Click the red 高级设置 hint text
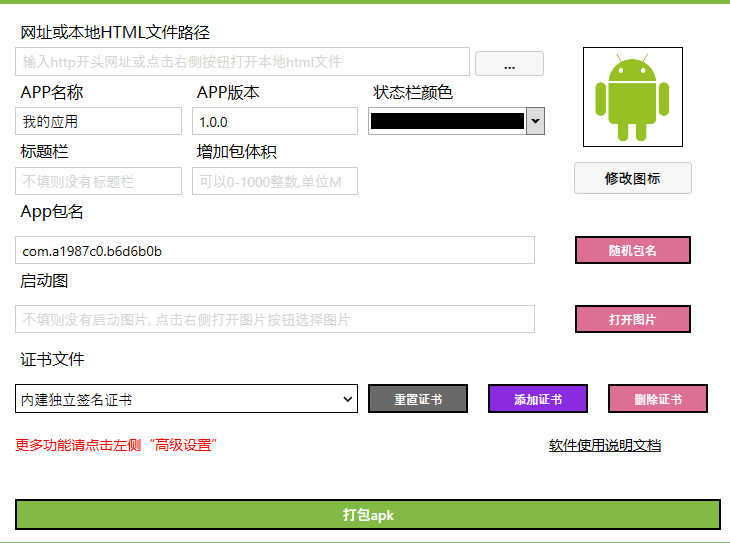Image resolution: width=730 pixels, height=543 pixels. pyautogui.click(x=116, y=445)
